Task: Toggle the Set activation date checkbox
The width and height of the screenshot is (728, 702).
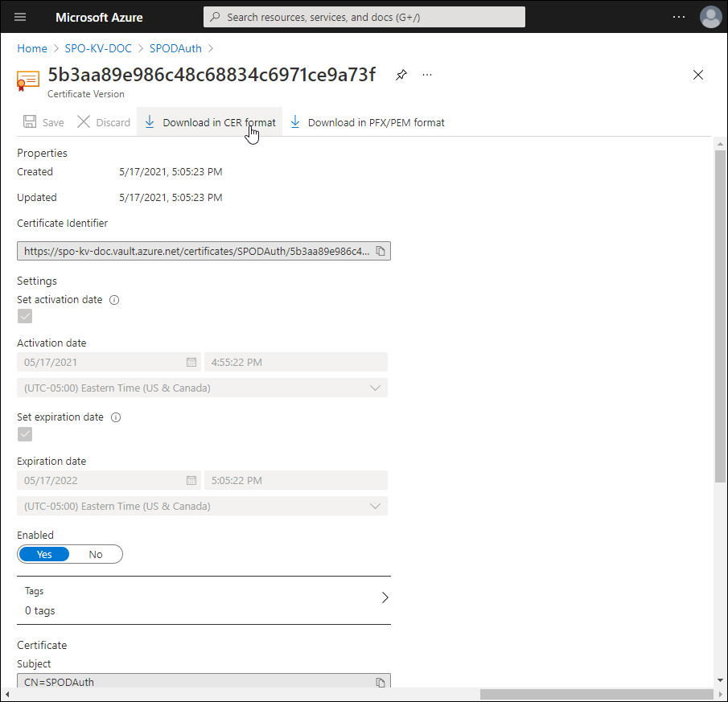Action: [x=25, y=316]
